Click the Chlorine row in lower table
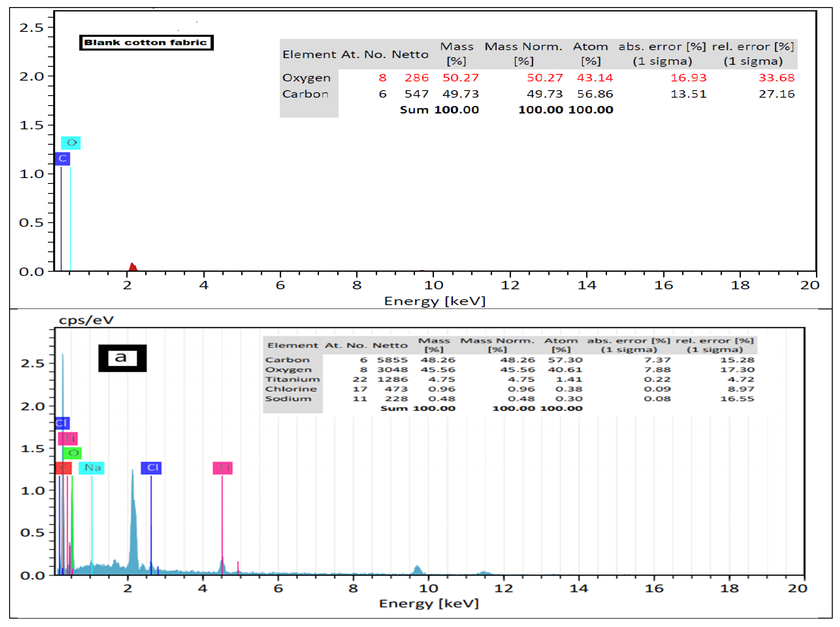 [x=291, y=389]
